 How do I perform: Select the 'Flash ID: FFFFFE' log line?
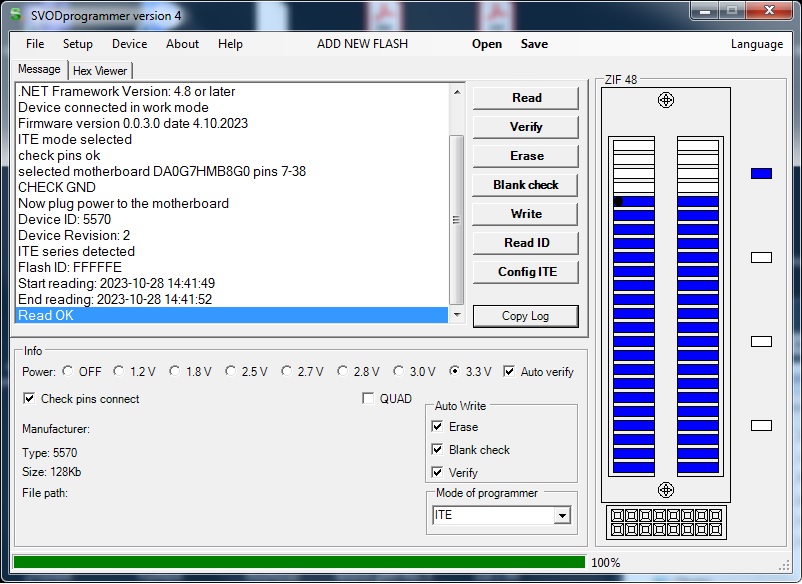pyautogui.click(x=232, y=267)
